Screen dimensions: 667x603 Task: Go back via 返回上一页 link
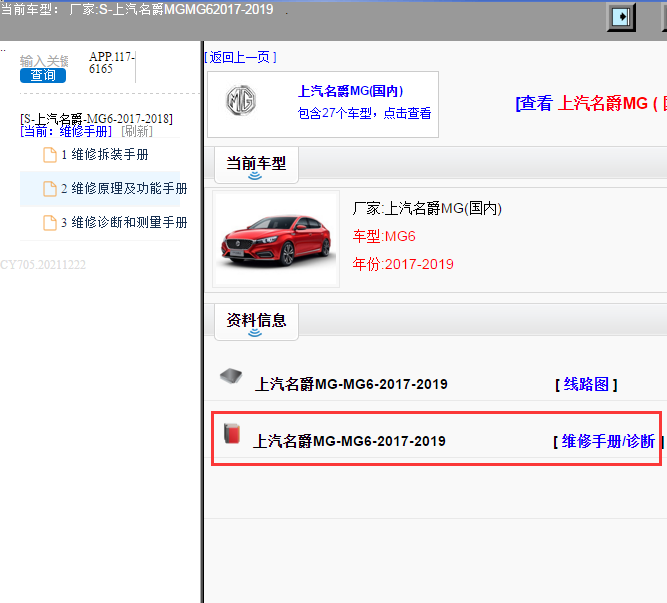point(241,57)
